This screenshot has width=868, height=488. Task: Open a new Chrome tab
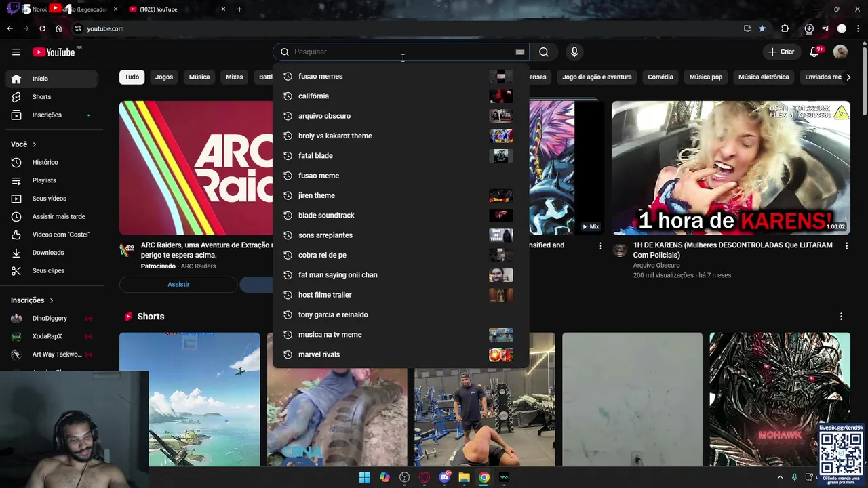[239, 9]
